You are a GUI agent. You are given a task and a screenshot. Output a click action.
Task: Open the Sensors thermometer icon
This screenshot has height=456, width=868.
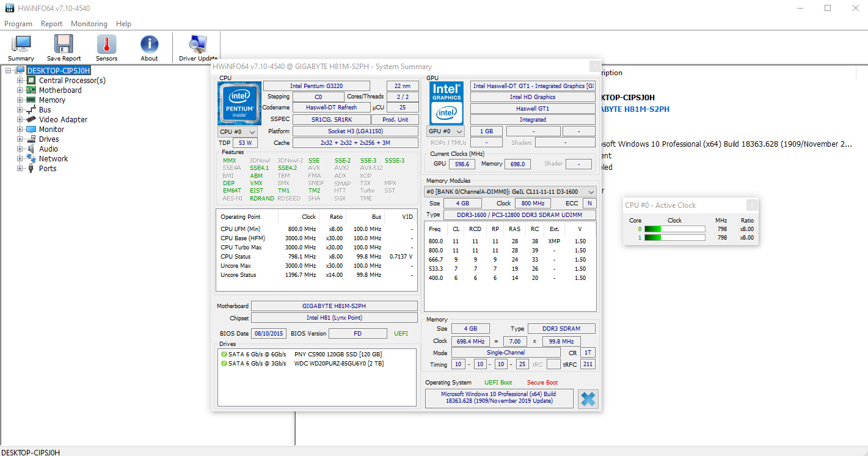coord(106,44)
